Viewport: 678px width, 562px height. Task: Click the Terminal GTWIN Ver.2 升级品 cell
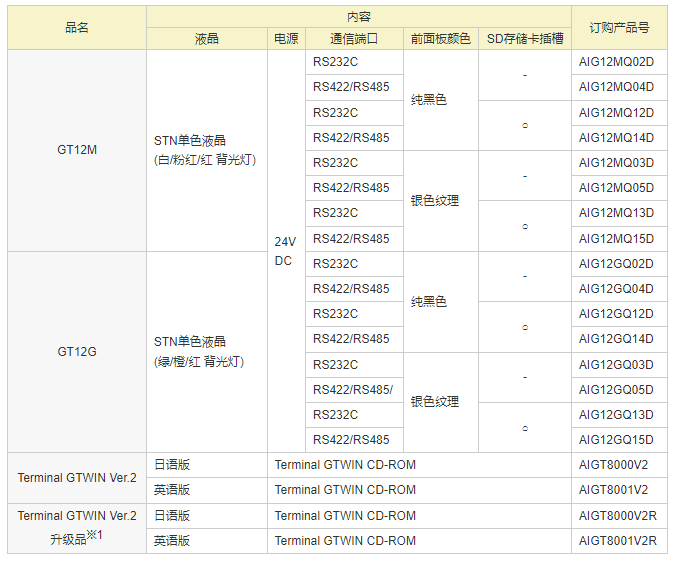[x=77, y=528]
